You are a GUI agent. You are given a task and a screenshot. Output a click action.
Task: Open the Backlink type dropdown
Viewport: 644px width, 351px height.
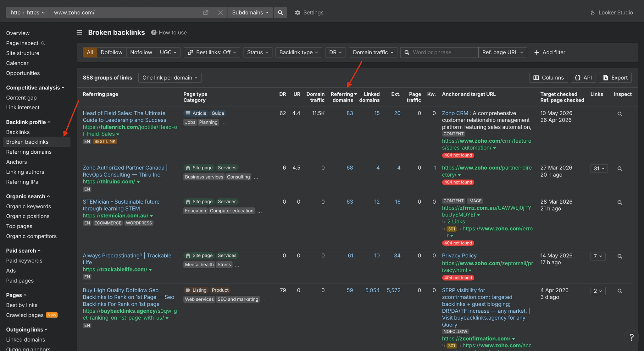pyautogui.click(x=299, y=52)
